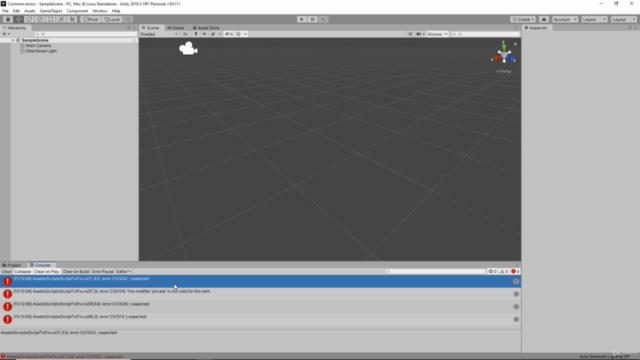Click the Hierarchy search field
The width and height of the screenshot is (640, 360).
[x=85, y=34]
